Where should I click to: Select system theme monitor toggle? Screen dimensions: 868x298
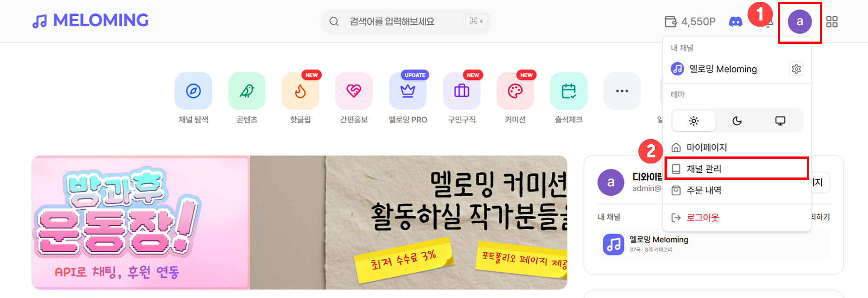(x=780, y=121)
